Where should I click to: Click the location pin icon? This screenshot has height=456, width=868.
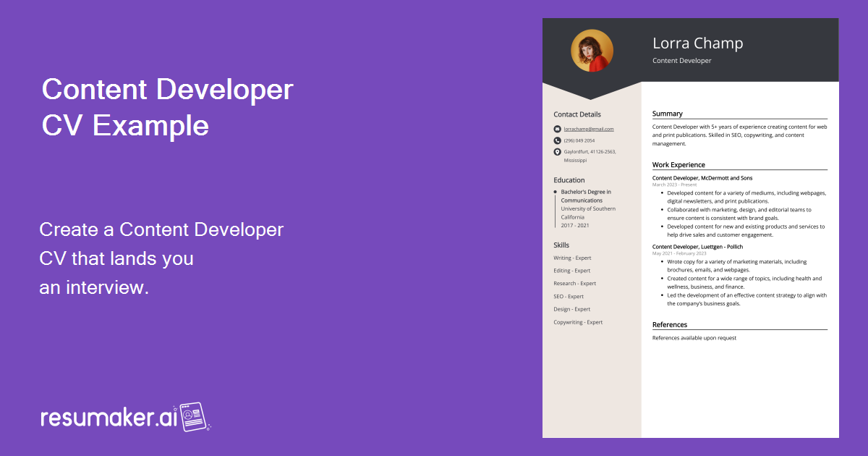click(557, 152)
